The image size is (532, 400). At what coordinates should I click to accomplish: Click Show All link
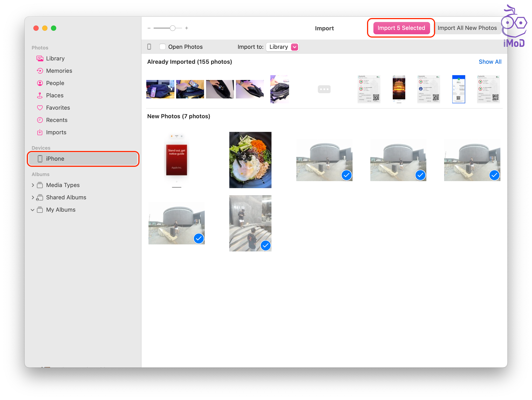(x=490, y=62)
